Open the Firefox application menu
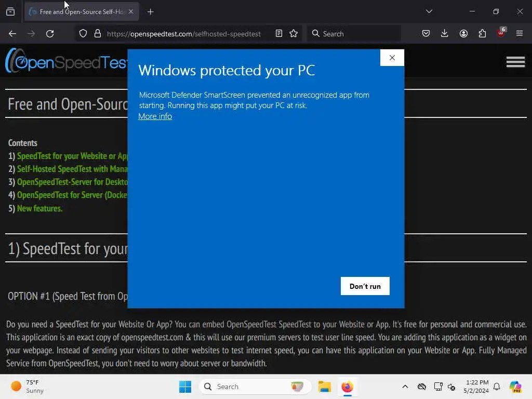The height and width of the screenshot is (399, 532). (520, 33)
